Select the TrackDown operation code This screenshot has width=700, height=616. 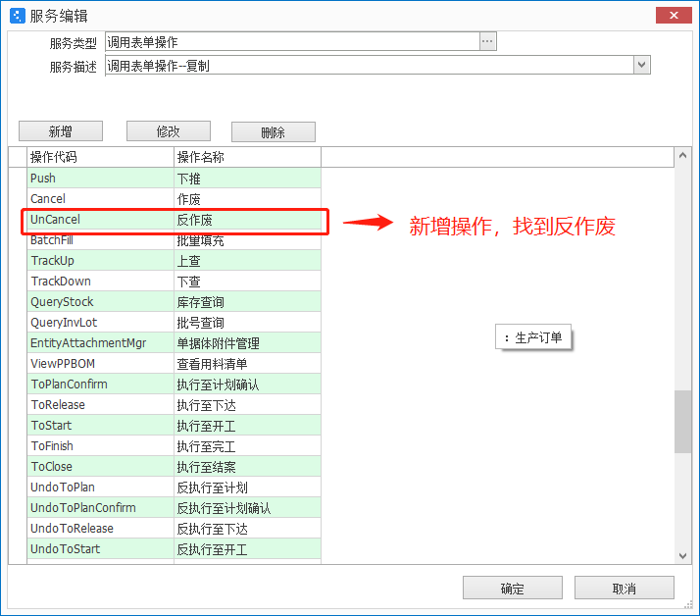tap(100, 281)
